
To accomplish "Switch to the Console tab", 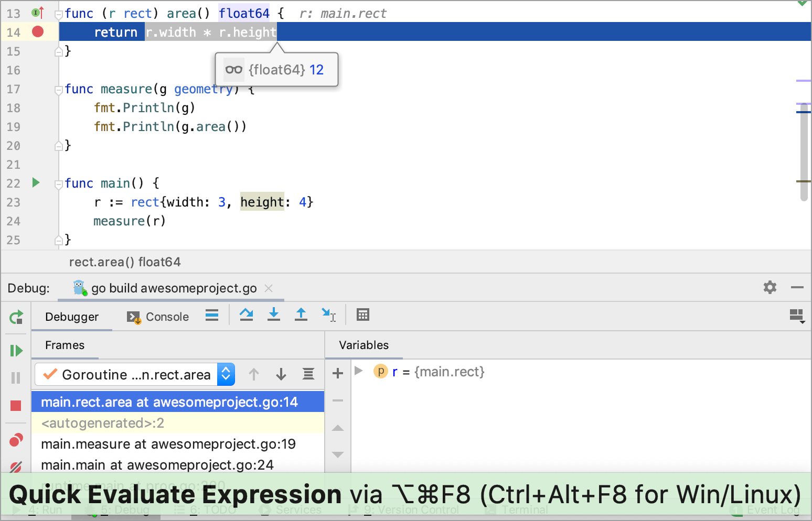I will click(158, 317).
